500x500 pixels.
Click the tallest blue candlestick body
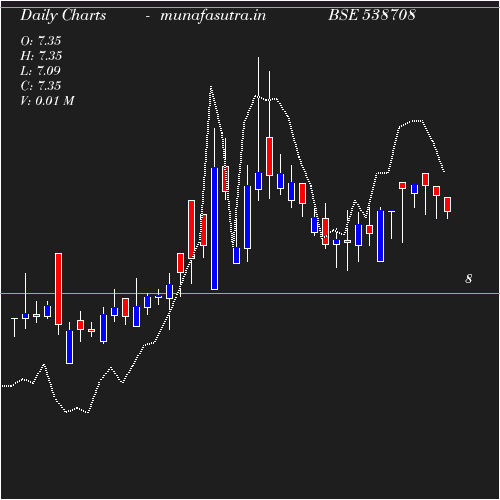click(x=215, y=228)
